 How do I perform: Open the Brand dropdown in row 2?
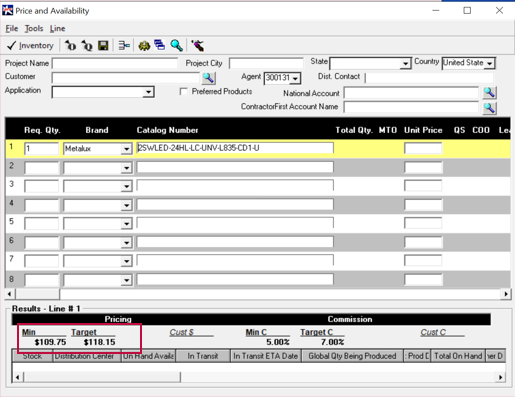[127, 168]
